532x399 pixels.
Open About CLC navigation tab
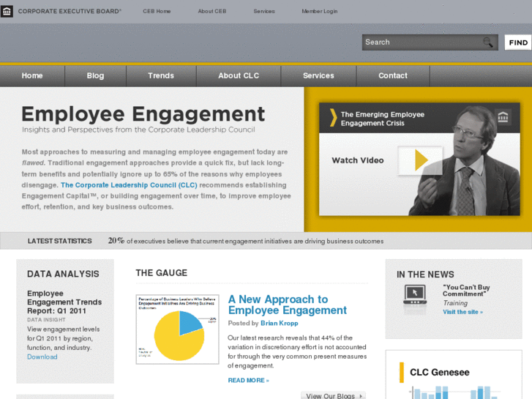point(239,75)
